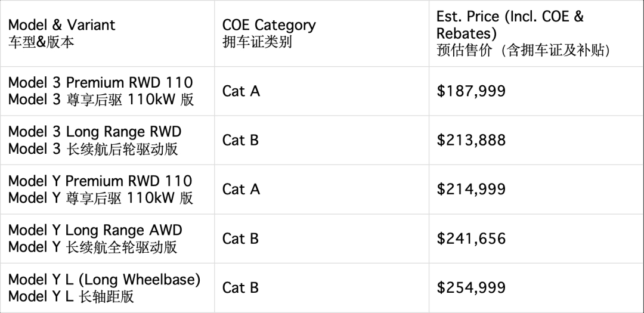
Task: Click the $214,999 price
Action: [x=471, y=189]
